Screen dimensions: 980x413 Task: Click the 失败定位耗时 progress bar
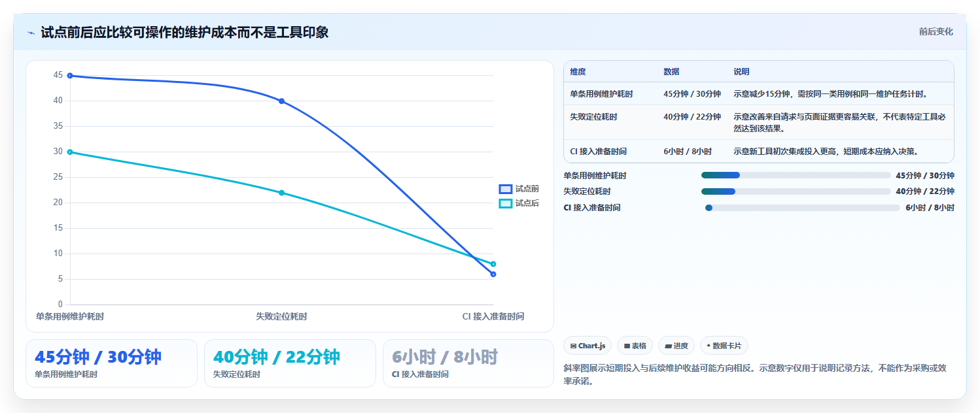coord(796,191)
